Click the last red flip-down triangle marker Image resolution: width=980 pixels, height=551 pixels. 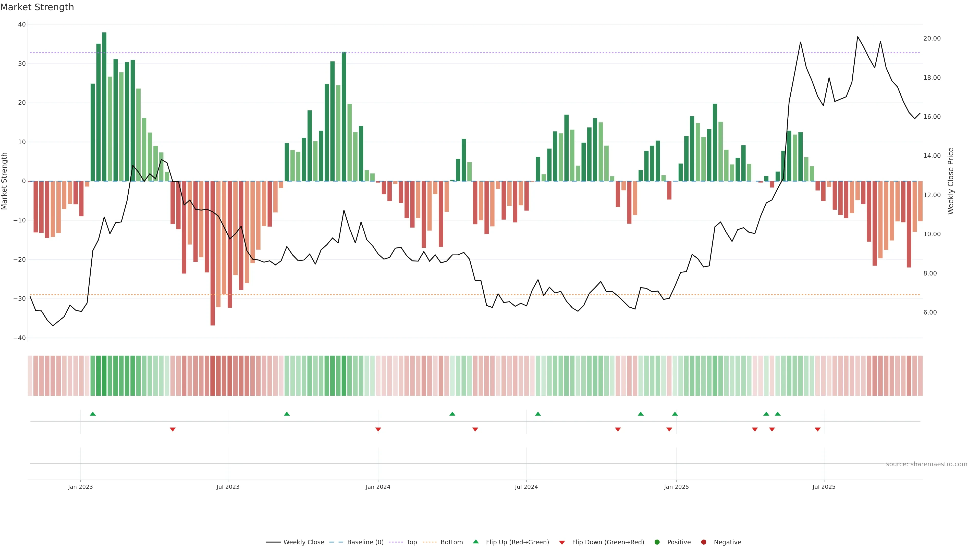(817, 429)
